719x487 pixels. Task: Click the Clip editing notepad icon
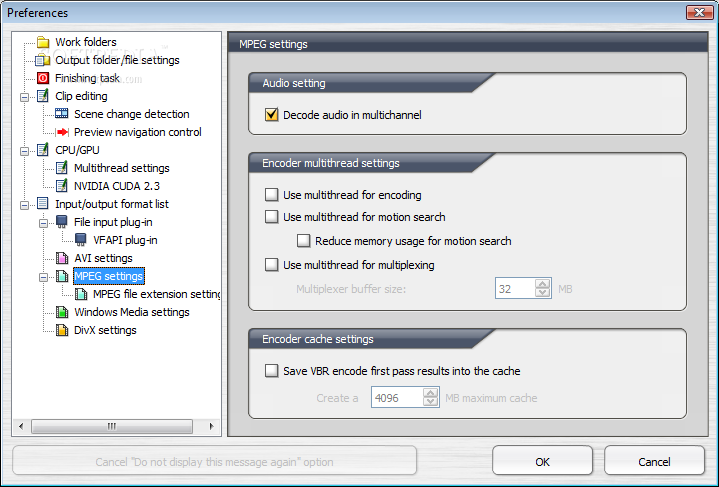(x=43, y=96)
